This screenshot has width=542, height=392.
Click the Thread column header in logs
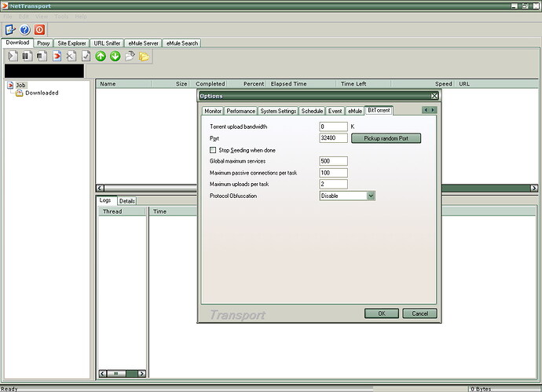tap(123, 211)
